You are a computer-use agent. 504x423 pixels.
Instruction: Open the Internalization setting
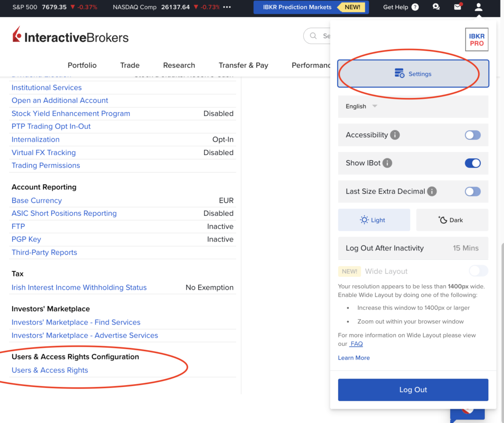[x=35, y=139]
